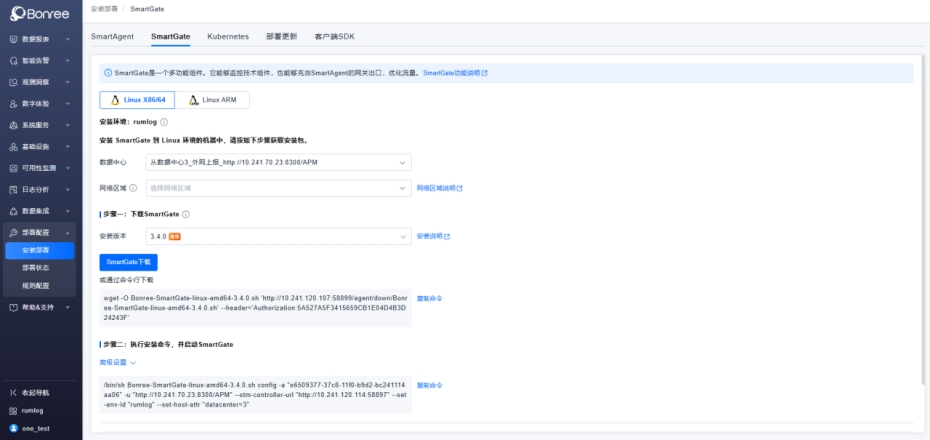Click the rumlog environment icon in sidebar

[x=14, y=410]
